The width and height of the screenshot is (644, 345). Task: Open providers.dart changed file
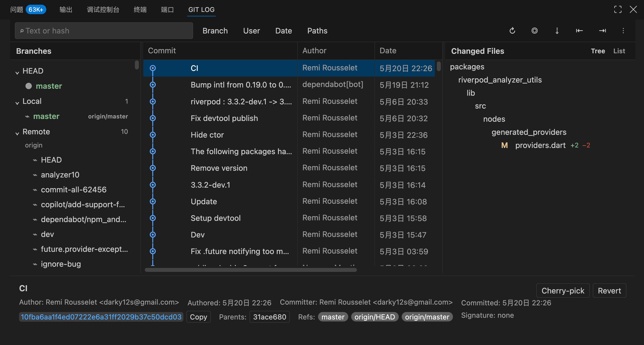pyautogui.click(x=540, y=145)
